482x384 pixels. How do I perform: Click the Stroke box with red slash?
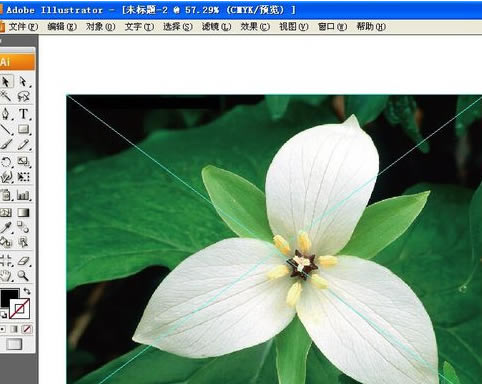click(x=20, y=309)
